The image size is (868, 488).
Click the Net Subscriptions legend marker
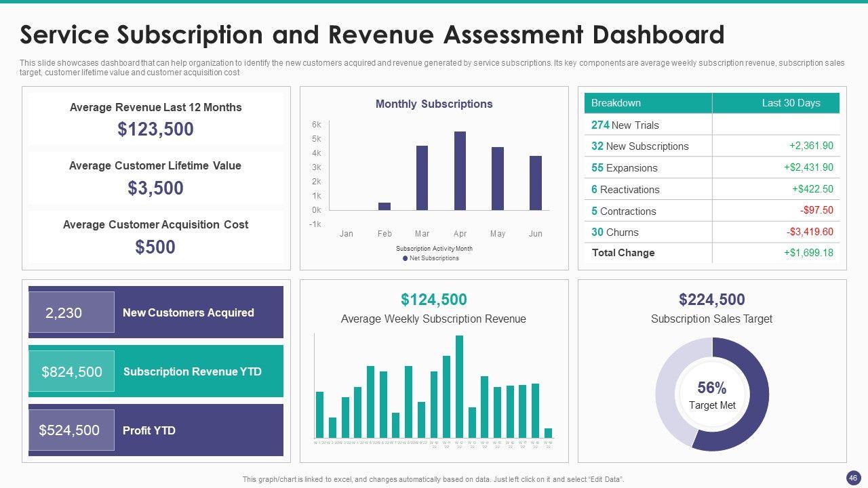[x=406, y=258]
